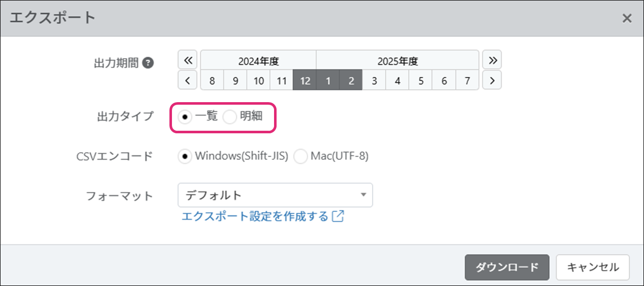Shift months forward with single right arrow

[x=492, y=80]
